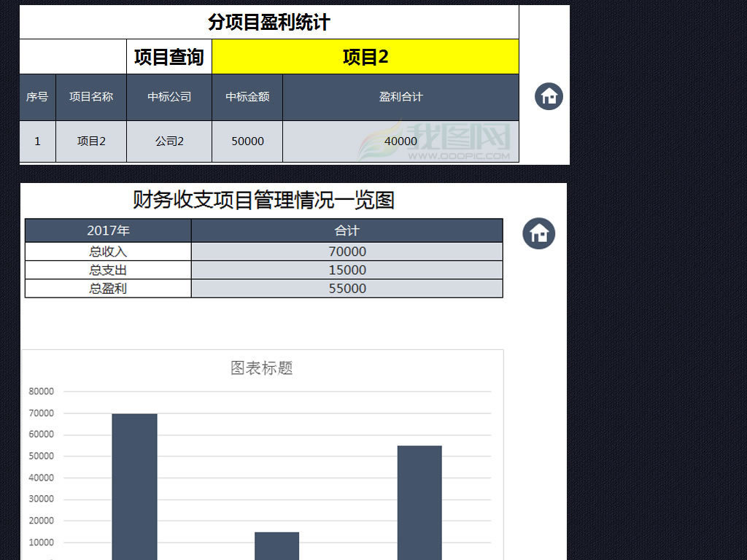This screenshot has height=560, width=747.
Task: Click the 项目2 cell in data row
Action: coord(91,141)
